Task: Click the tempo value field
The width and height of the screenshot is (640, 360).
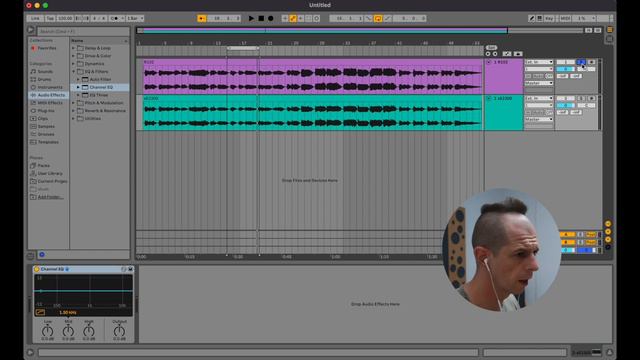Action: 65,18
